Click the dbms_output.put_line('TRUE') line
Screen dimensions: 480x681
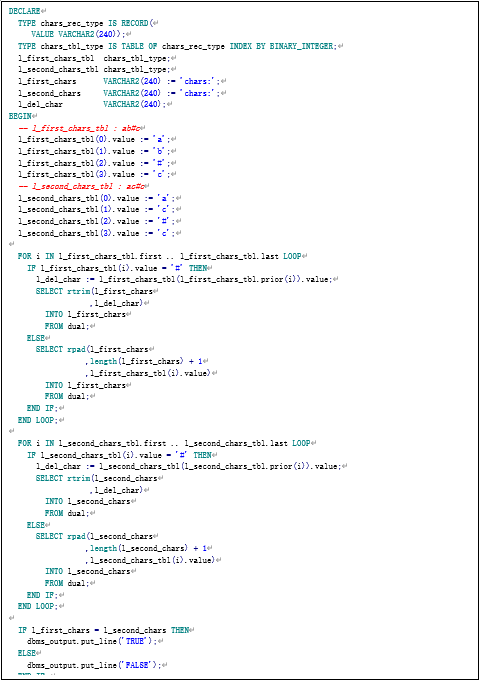pos(92,641)
